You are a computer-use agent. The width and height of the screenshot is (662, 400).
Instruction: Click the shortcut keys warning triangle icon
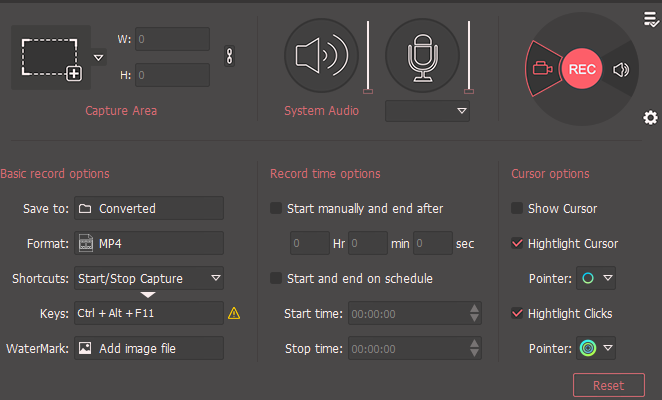pyautogui.click(x=234, y=313)
